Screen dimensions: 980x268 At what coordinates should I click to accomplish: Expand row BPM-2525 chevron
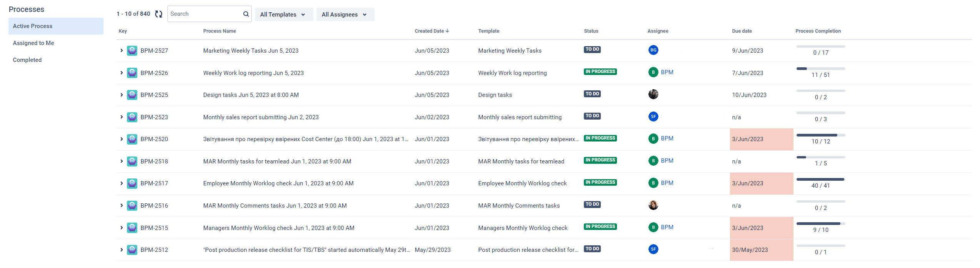point(122,95)
